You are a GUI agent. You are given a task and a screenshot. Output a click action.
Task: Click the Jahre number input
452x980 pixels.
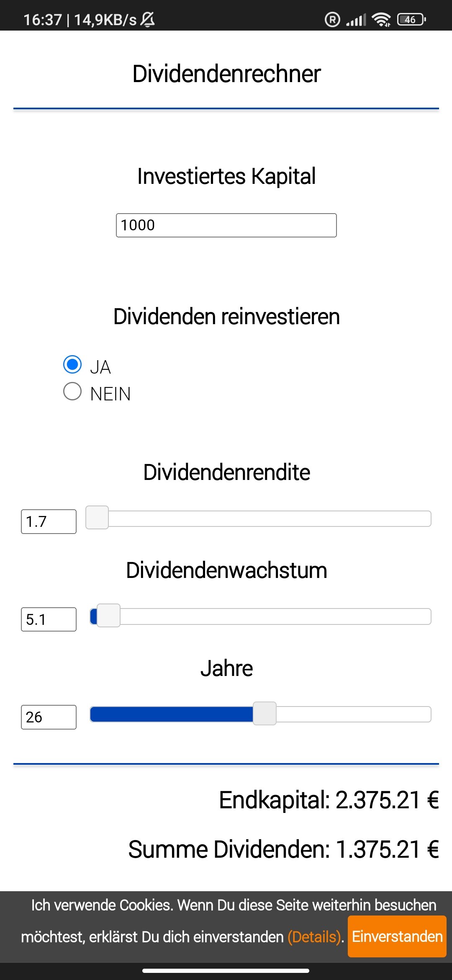click(49, 717)
